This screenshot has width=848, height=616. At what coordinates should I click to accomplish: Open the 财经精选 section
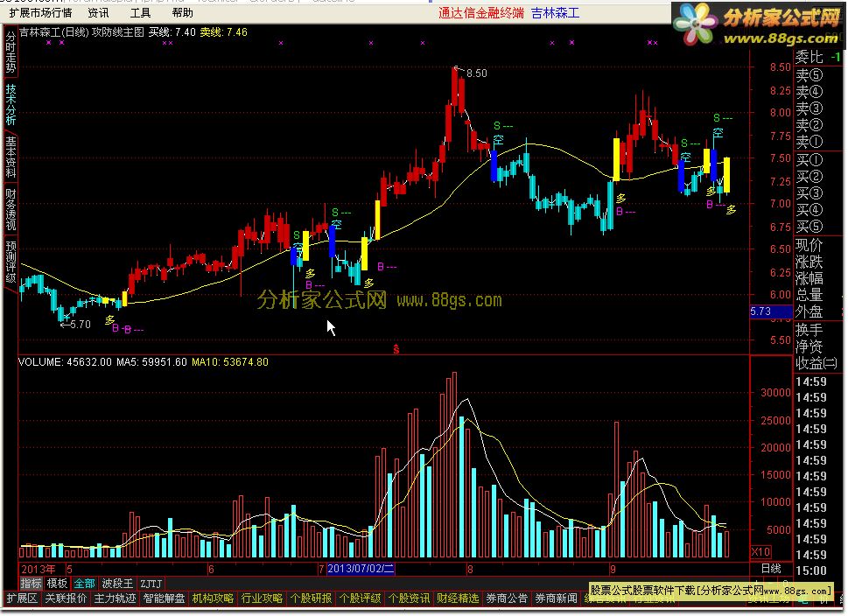click(458, 598)
